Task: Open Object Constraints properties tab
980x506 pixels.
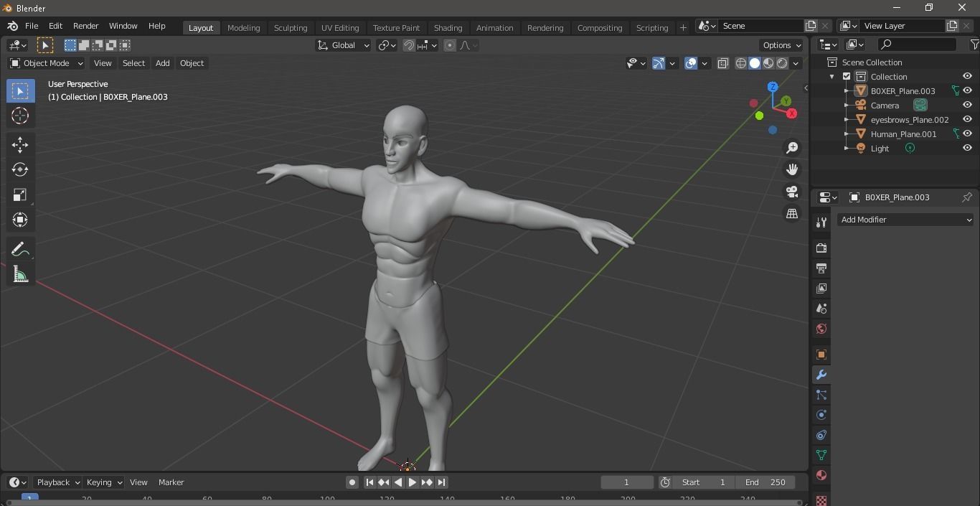Action: (x=821, y=435)
